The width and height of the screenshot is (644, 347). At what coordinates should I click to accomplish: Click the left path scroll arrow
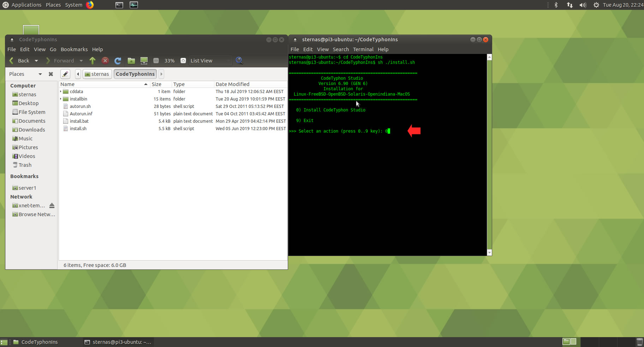click(78, 74)
